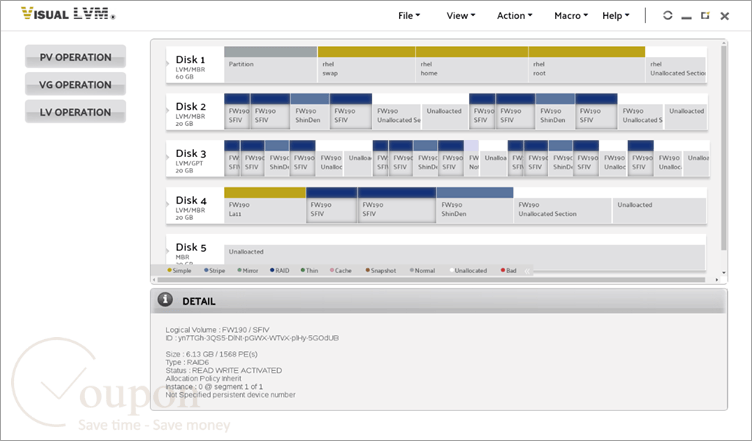Click the scroll down arrow of disk list
The width and height of the screenshot is (752, 441).
point(724,273)
